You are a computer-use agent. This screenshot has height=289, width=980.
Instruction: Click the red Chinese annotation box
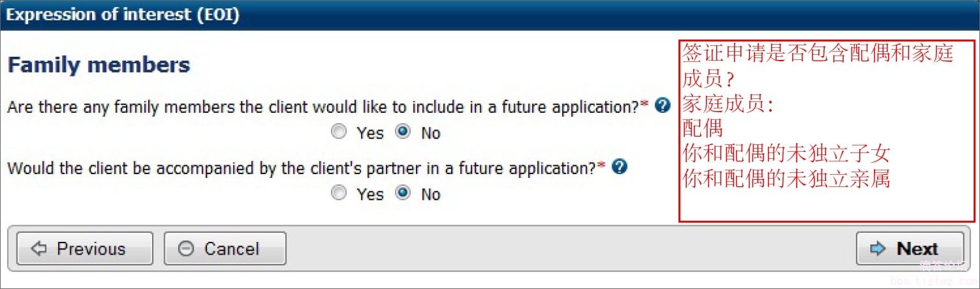(827, 131)
